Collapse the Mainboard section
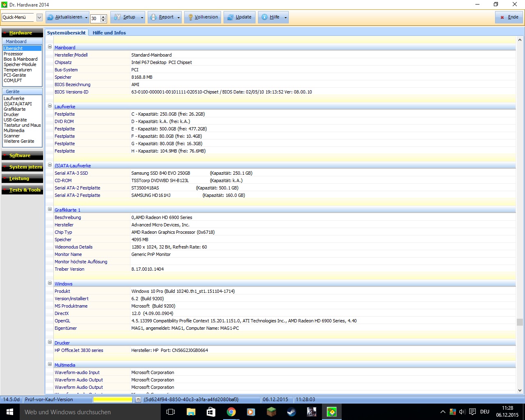The width and height of the screenshot is (525, 420). pyautogui.click(x=50, y=47)
